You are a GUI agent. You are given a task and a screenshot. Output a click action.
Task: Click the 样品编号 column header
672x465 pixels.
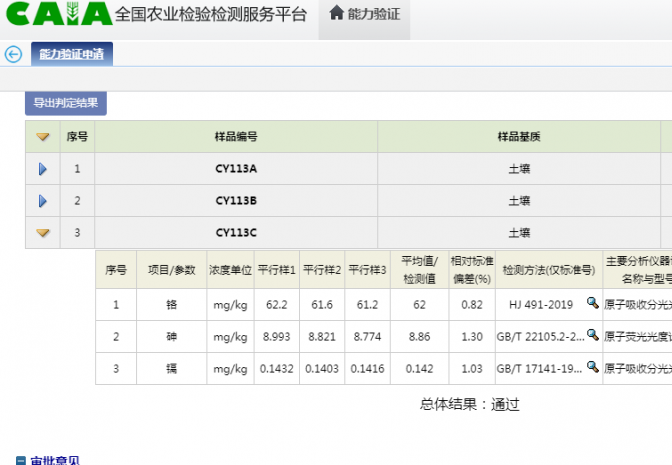236,137
